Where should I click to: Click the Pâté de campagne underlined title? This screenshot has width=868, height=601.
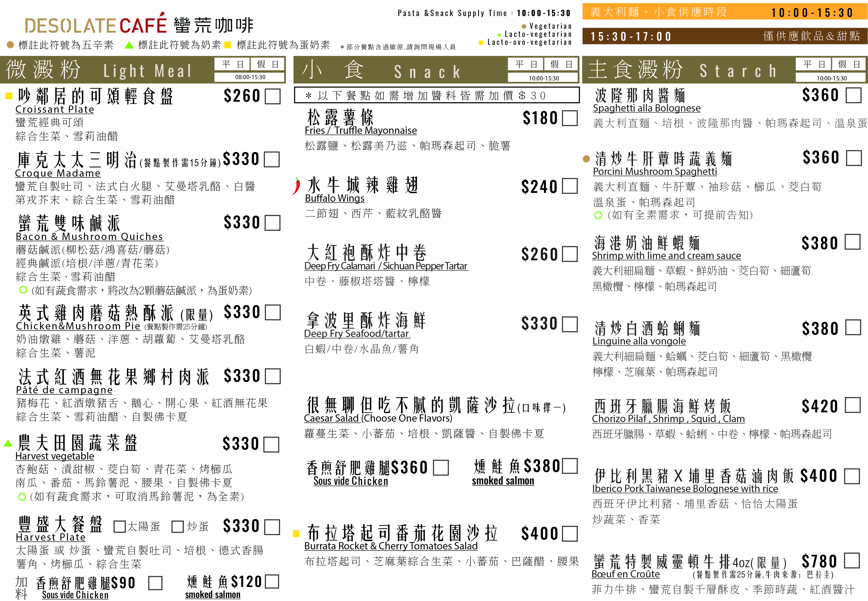coord(64,390)
